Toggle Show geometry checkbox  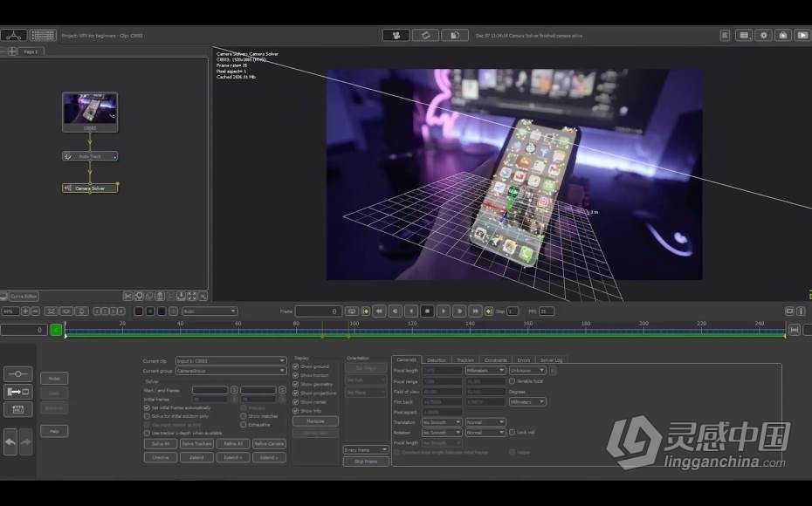tap(296, 384)
